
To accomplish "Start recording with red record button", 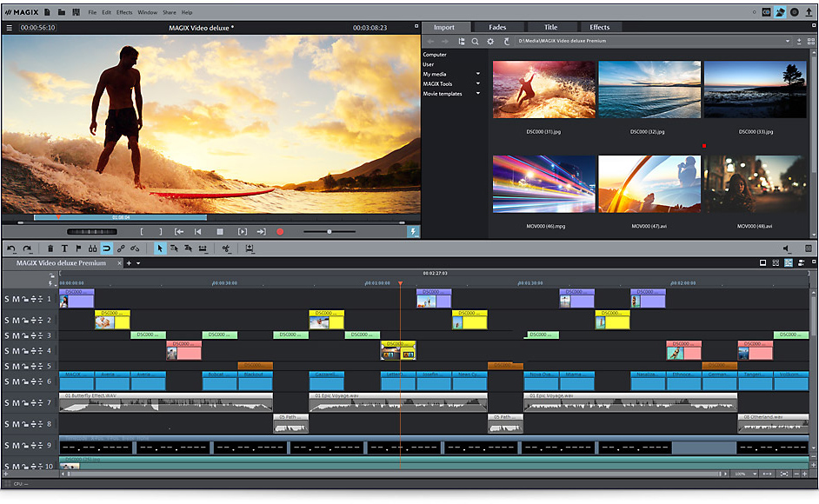I will (x=280, y=231).
